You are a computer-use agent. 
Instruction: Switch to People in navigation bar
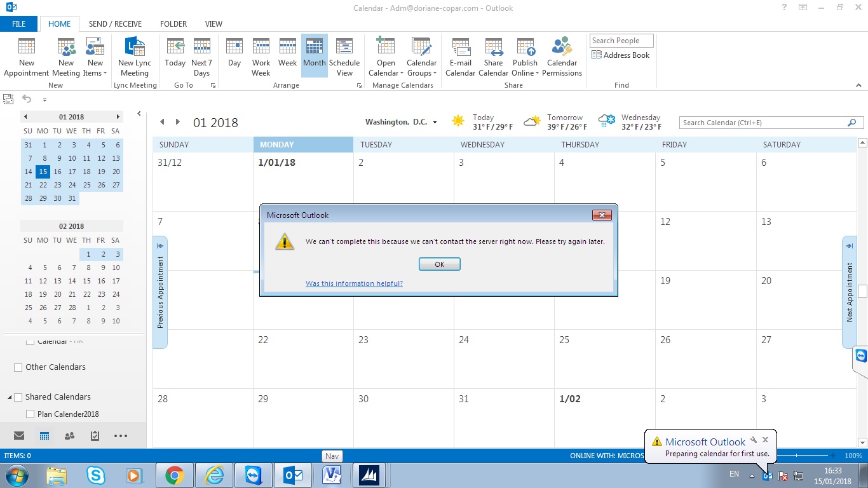click(x=69, y=436)
